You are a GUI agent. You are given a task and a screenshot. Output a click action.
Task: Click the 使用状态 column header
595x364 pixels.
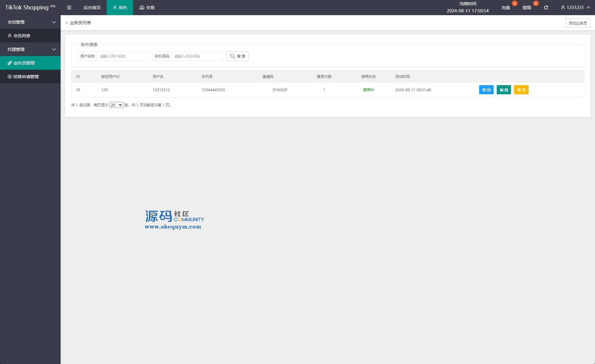368,77
